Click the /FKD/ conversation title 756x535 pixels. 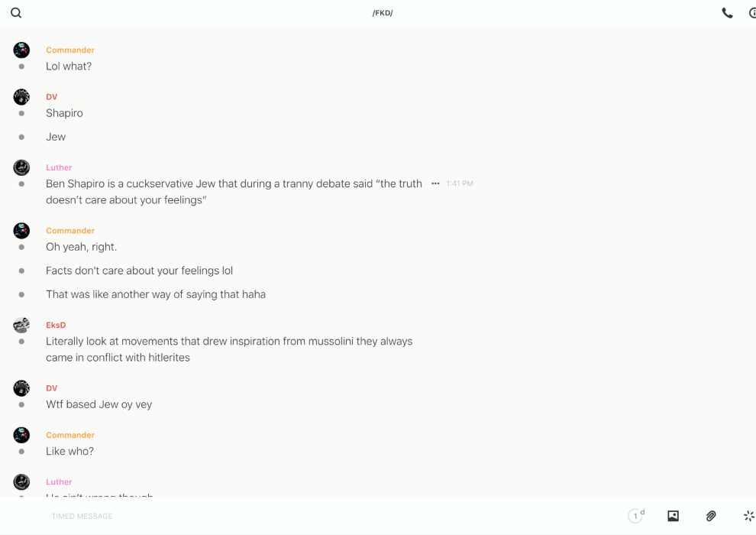[x=383, y=13]
